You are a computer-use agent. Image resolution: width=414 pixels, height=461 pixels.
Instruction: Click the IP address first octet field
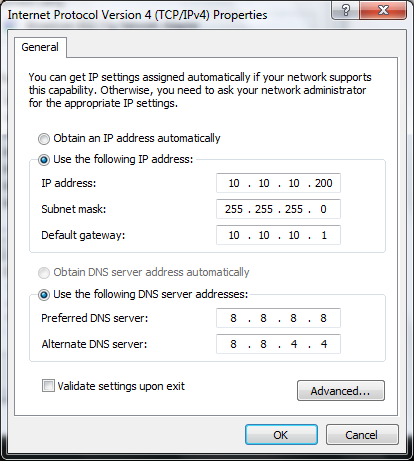(234, 183)
